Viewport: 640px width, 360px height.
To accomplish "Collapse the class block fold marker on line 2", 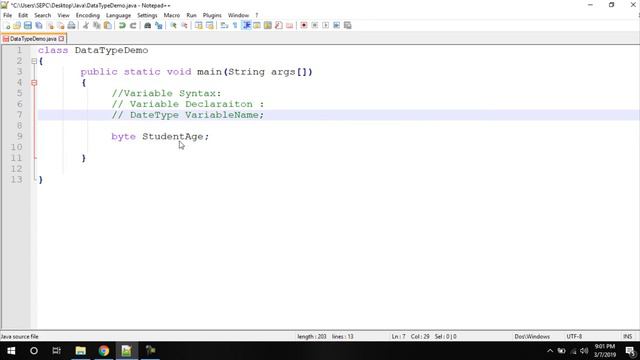I will (34, 61).
